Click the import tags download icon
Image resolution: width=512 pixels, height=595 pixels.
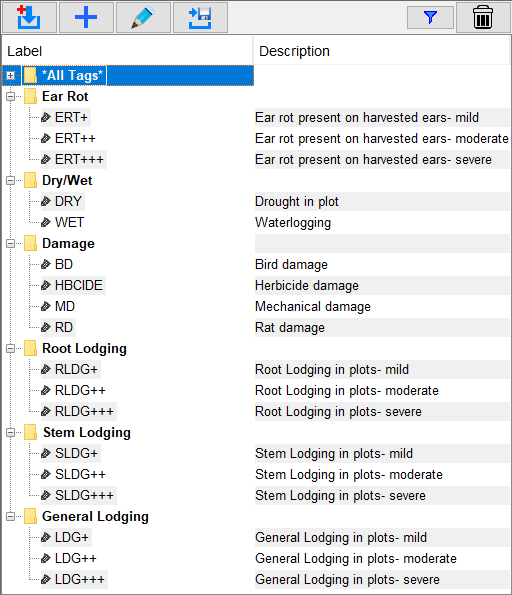tap(29, 17)
